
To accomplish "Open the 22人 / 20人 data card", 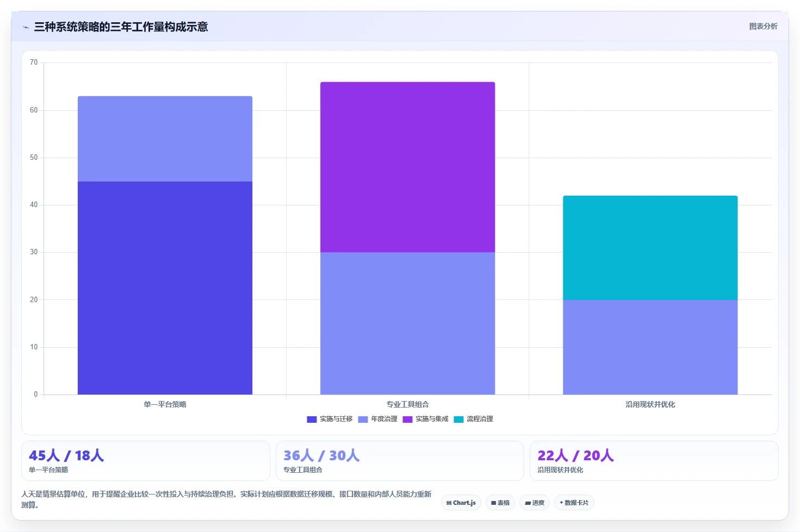I will click(654, 461).
